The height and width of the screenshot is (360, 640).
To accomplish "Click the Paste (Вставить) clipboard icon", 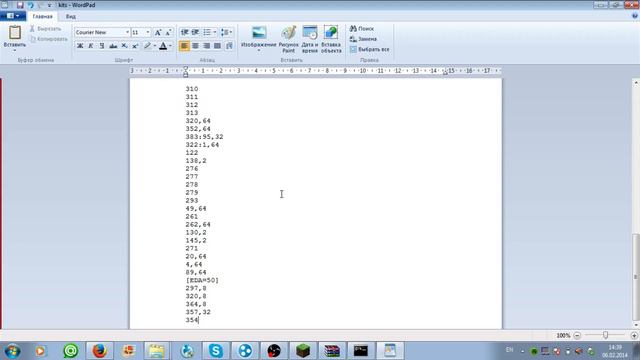I will click(x=15, y=33).
